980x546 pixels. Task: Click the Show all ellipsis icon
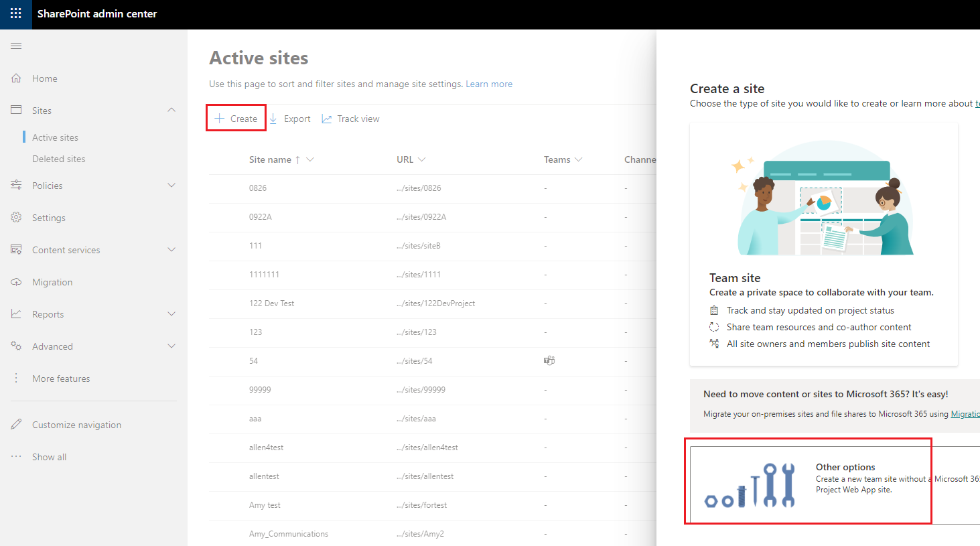pos(16,456)
